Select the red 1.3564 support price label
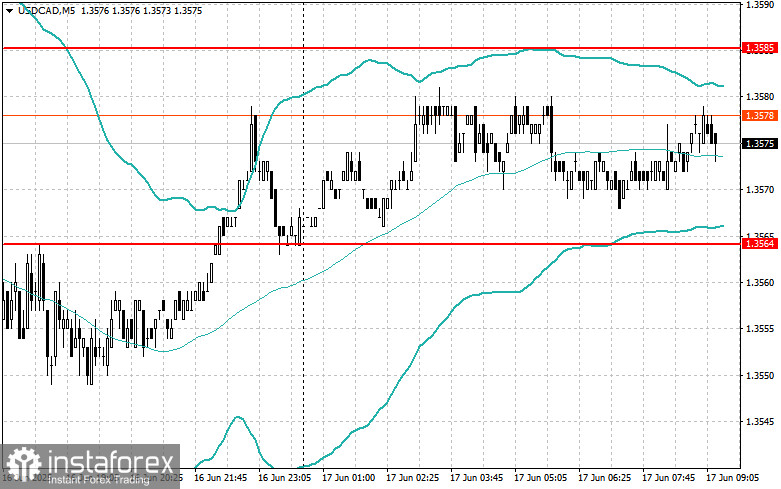The height and width of the screenshot is (489, 781). click(x=760, y=244)
